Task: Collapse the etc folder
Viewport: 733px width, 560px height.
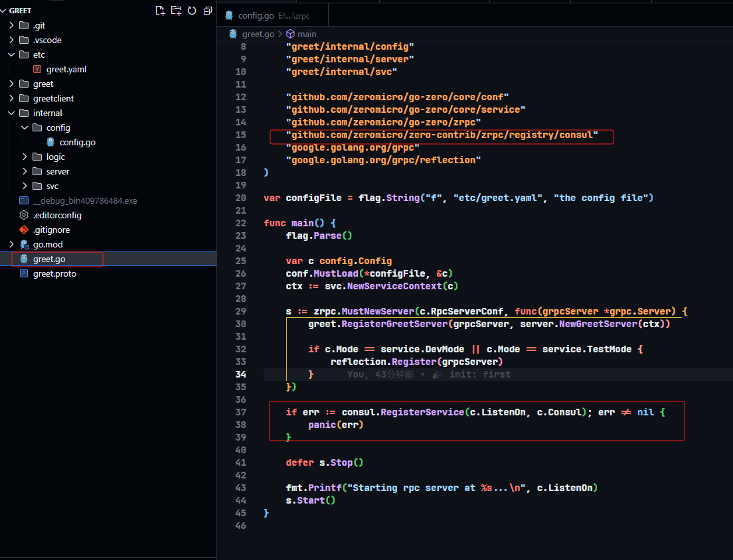Action: (11, 54)
